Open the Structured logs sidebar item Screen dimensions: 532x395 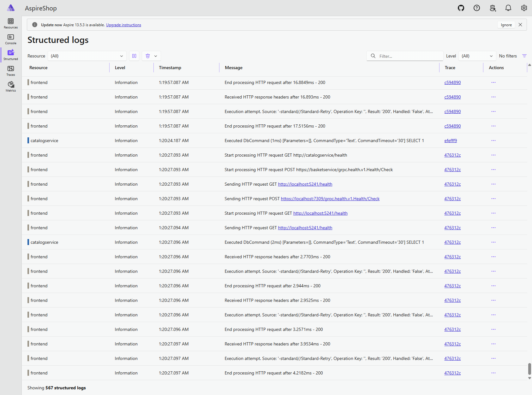pyautogui.click(x=11, y=55)
